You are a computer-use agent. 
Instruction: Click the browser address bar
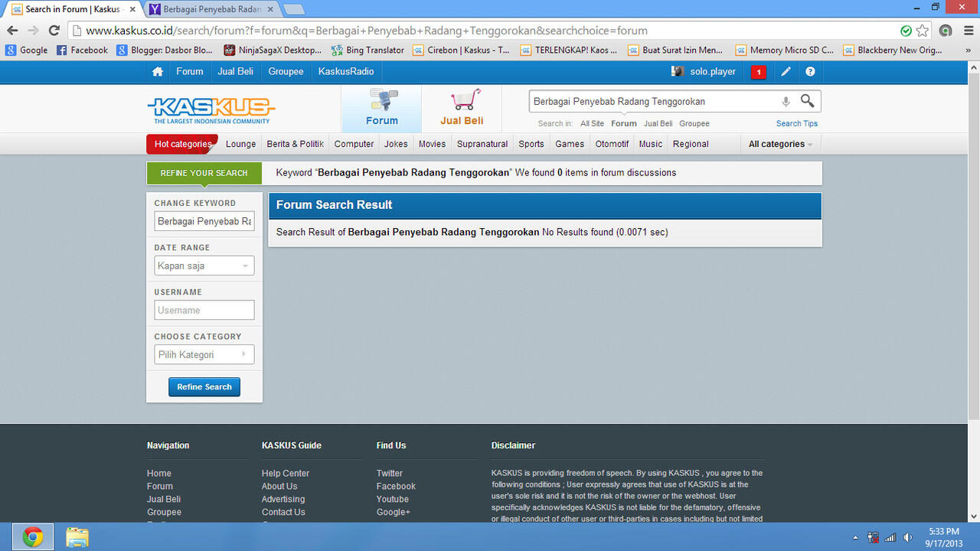tap(490, 31)
